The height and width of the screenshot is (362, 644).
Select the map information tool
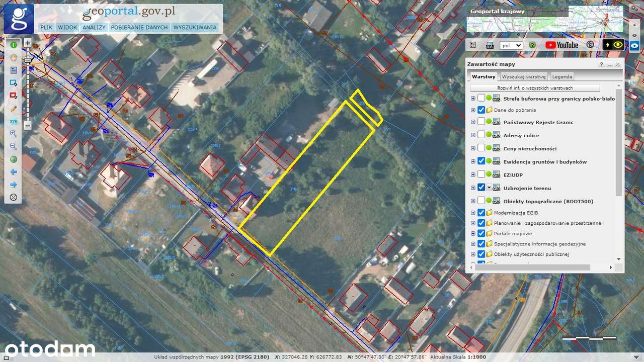pyautogui.click(x=14, y=44)
